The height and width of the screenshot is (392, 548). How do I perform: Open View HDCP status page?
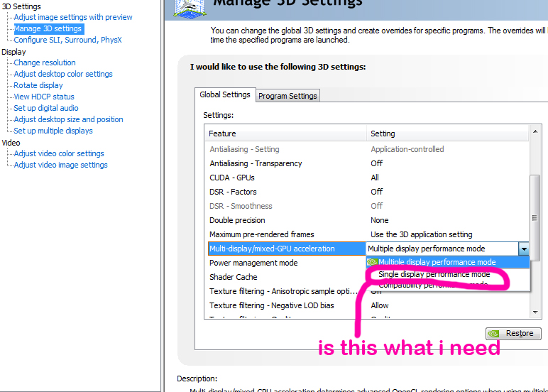point(44,97)
